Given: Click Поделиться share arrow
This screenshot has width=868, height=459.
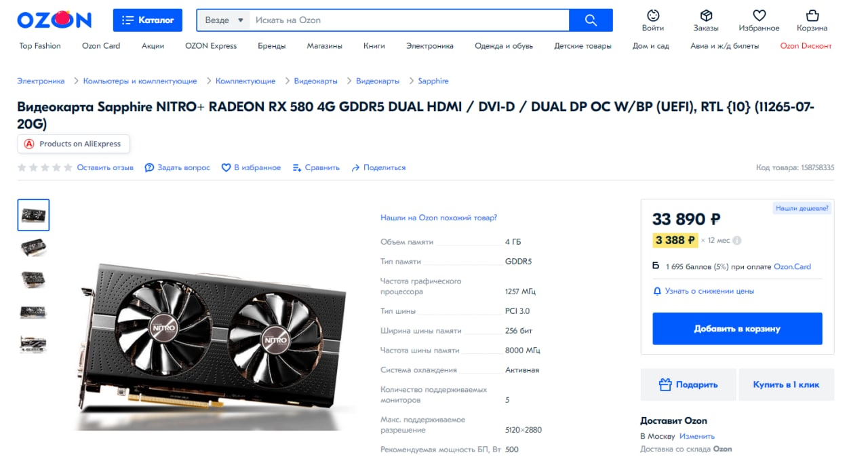Looking at the screenshot, I should point(378,167).
